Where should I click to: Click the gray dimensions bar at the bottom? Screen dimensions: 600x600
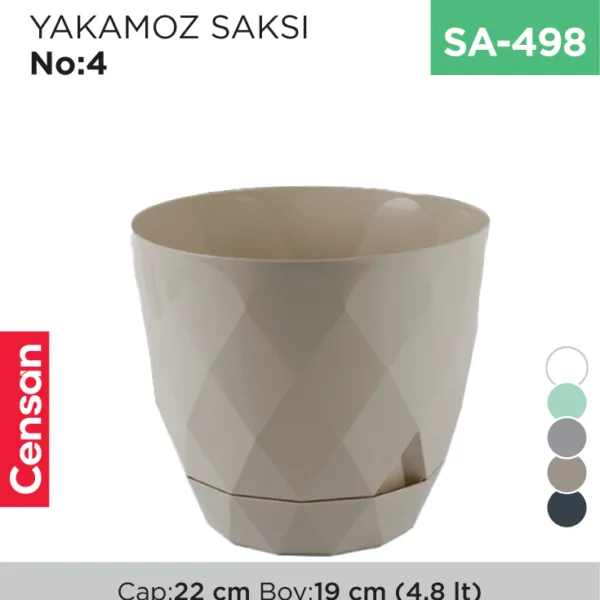[x=300, y=581]
